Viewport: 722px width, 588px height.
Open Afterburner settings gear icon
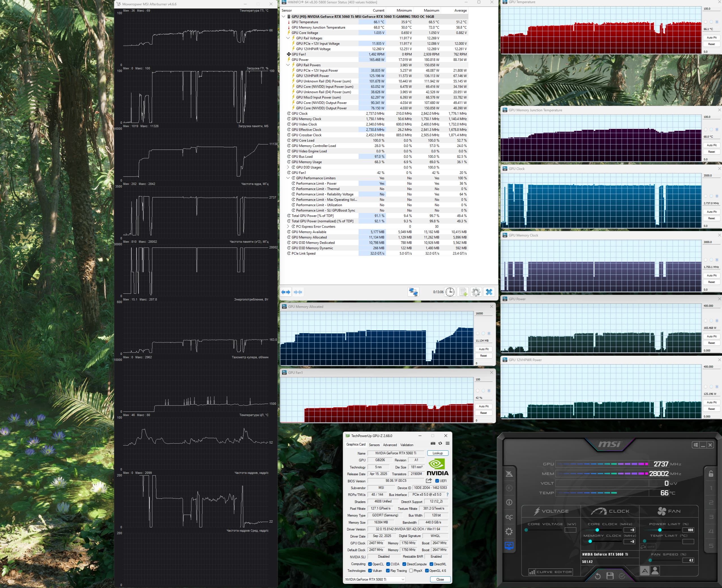click(x=509, y=531)
